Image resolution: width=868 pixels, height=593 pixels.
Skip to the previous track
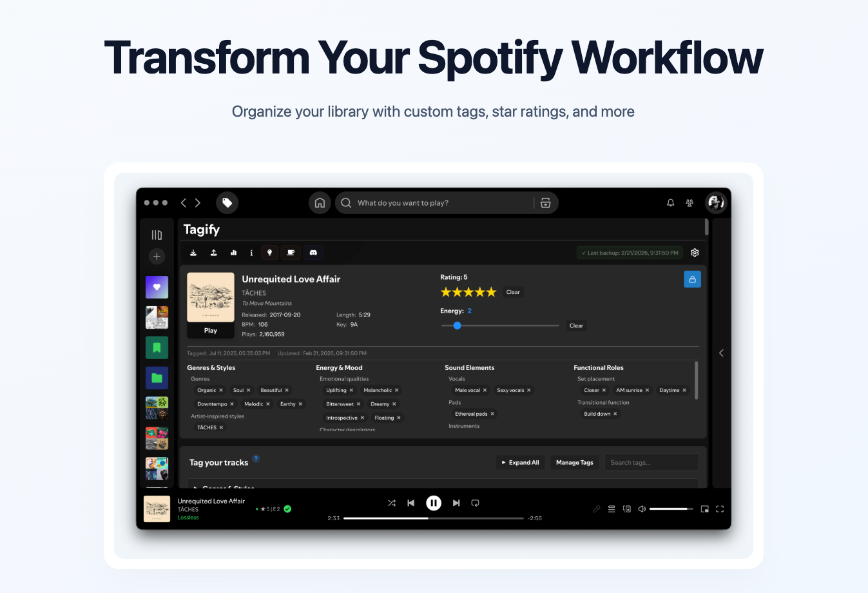(411, 503)
